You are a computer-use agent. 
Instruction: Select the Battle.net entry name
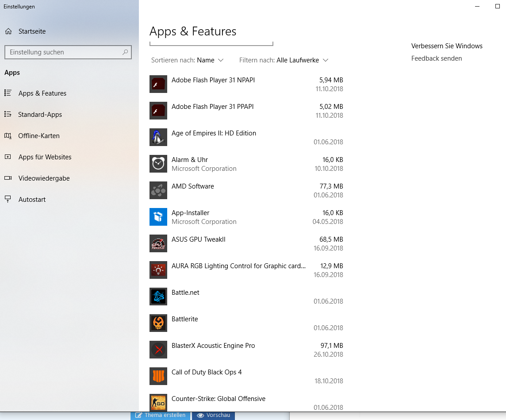185,293
